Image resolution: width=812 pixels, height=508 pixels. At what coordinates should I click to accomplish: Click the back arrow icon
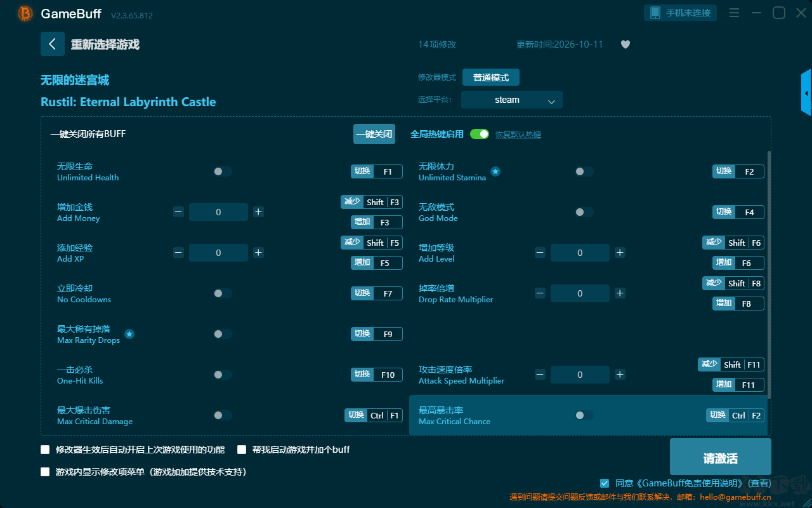pyautogui.click(x=52, y=44)
